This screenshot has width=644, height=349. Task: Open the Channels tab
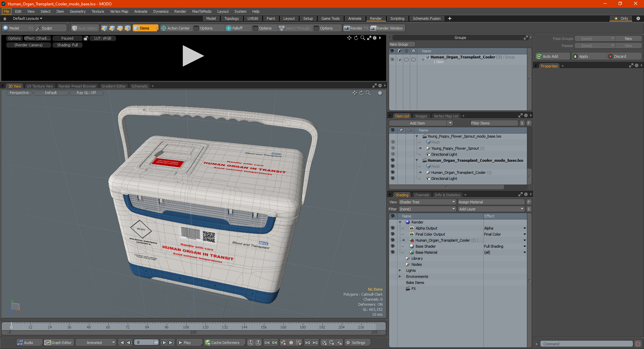(421, 195)
